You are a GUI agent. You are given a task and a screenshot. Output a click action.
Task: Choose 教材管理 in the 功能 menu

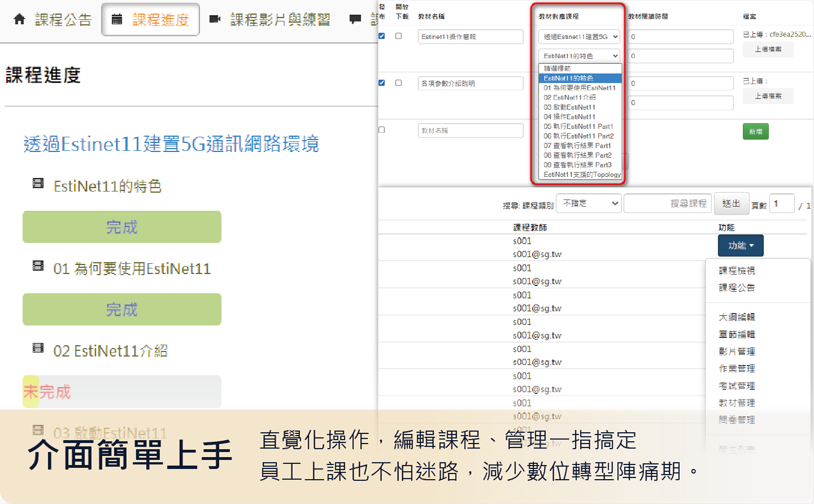pos(737,403)
